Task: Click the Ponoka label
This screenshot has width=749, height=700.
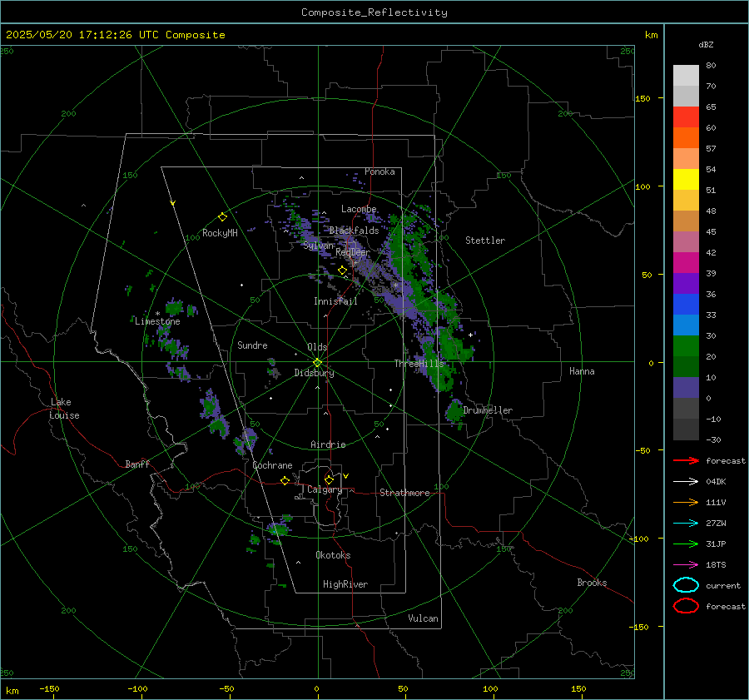Action: click(x=379, y=171)
